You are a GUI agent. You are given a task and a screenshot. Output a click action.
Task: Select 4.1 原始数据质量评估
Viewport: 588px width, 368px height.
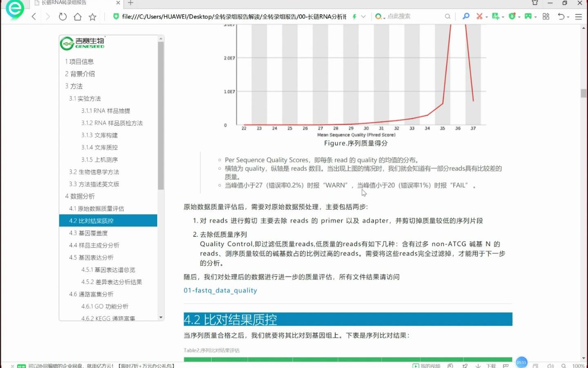[96, 209]
